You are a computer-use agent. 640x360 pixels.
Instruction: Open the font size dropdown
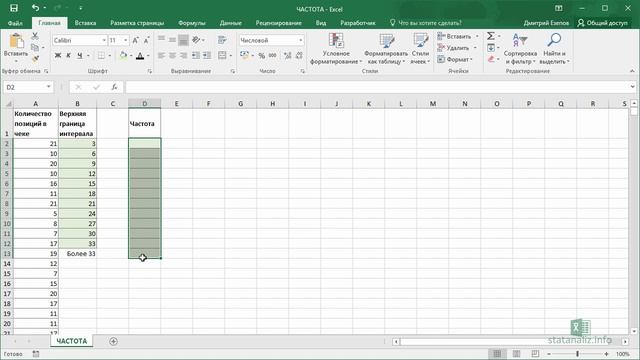click(125, 40)
